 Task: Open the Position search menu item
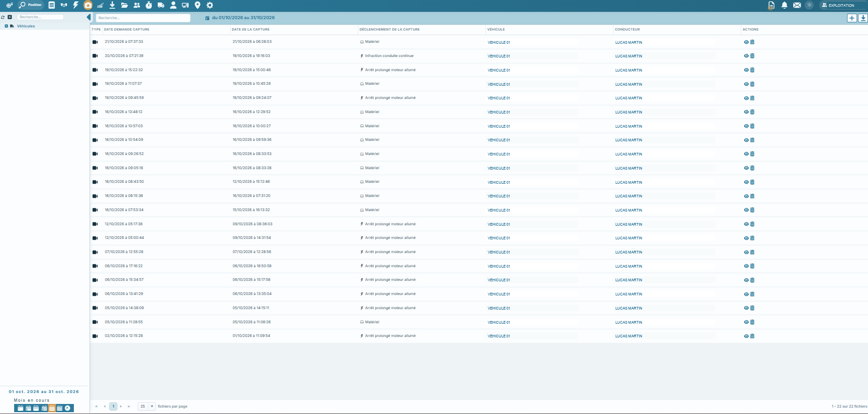click(30, 5)
